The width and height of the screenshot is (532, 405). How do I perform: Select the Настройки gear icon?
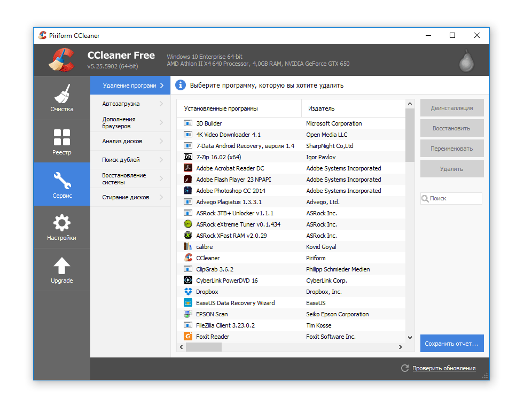(62, 223)
